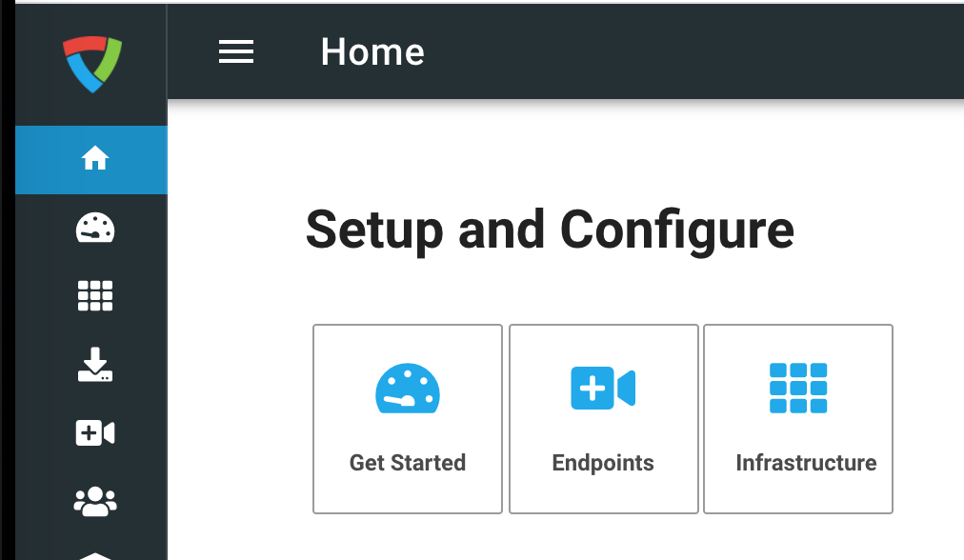Image resolution: width=964 pixels, height=560 pixels.
Task: Select the Home icon in sidebar
Action: [94, 158]
